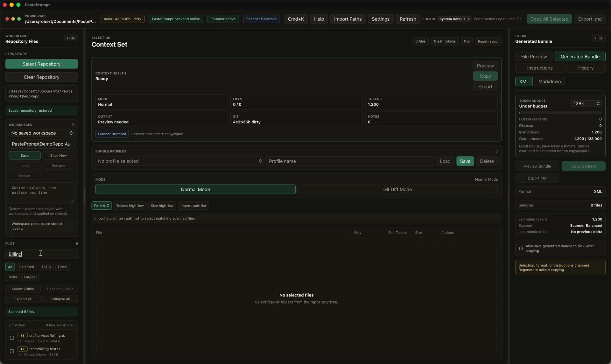Click Preview Bundle
611x364 pixels.
[537, 166]
